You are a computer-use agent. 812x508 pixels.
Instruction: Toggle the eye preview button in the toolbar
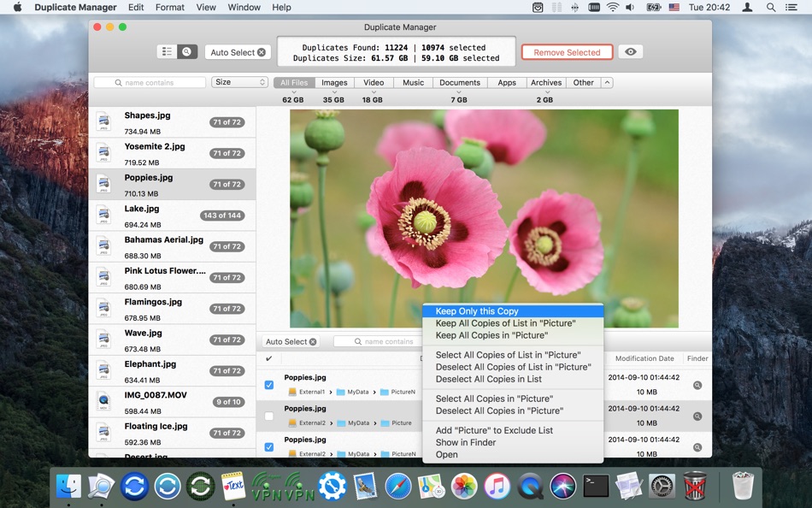coord(630,52)
